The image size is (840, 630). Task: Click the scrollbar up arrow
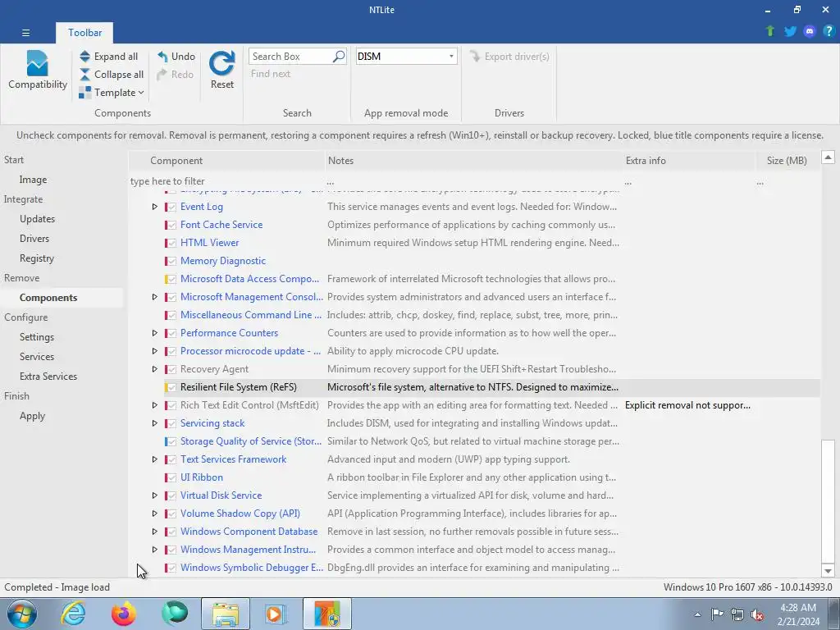click(828, 157)
